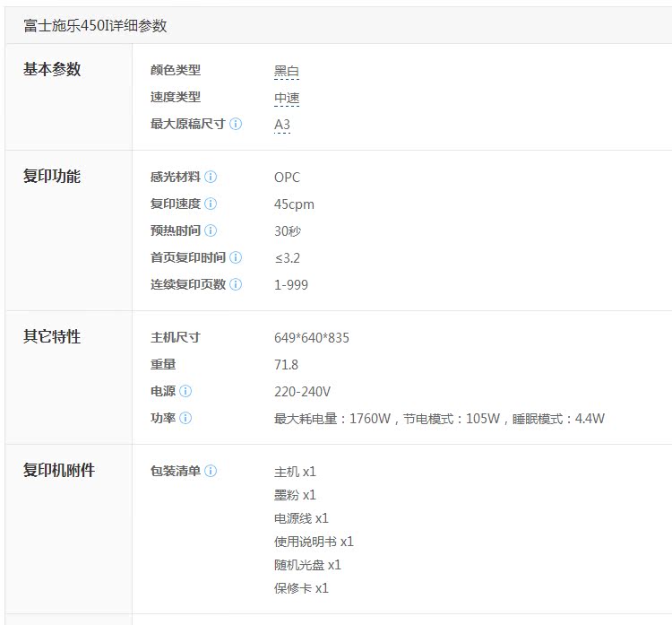Click the 首页复印时间 label
The height and width of the screenshot is (625, 672).
pos(188,257)
